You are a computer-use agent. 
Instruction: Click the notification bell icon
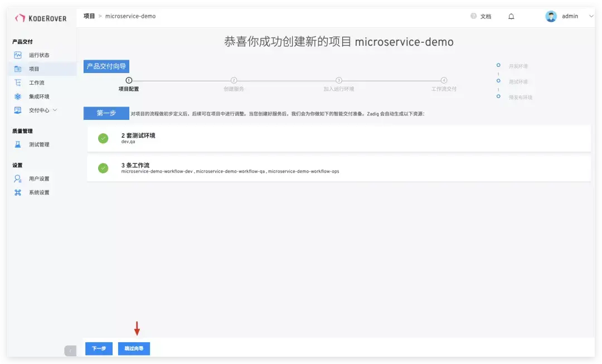[511, 16]
